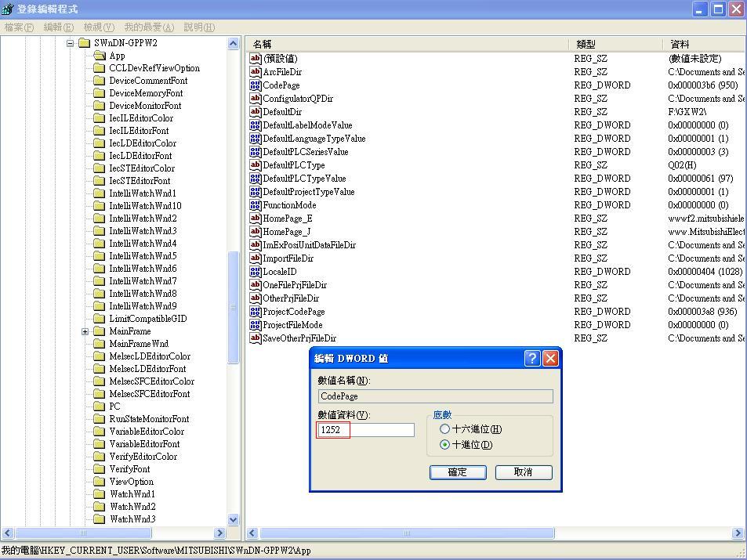The width and height of the screenshot is (747, 560).
Task: Expand the MainFrame tree node
Action: point(85,331)
